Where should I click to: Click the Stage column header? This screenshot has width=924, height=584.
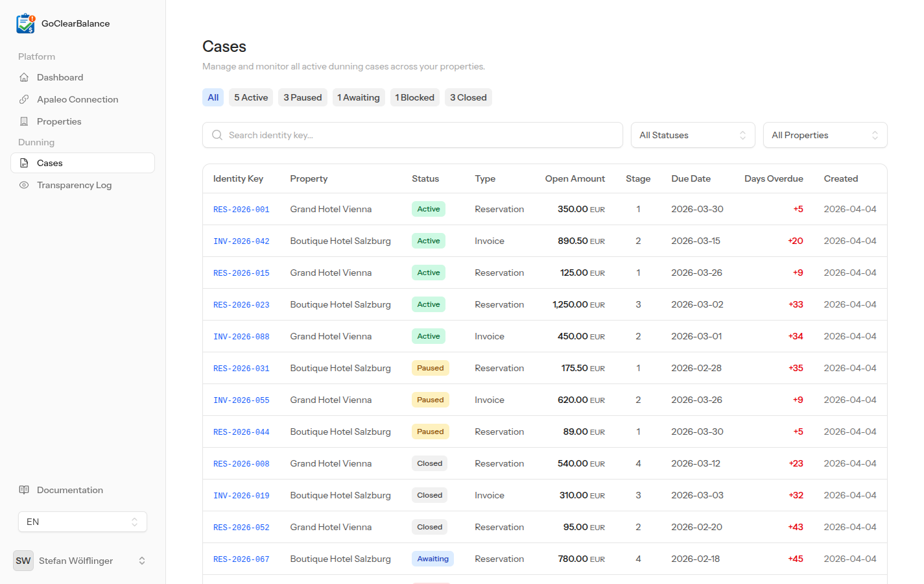(x=638, y=178)
